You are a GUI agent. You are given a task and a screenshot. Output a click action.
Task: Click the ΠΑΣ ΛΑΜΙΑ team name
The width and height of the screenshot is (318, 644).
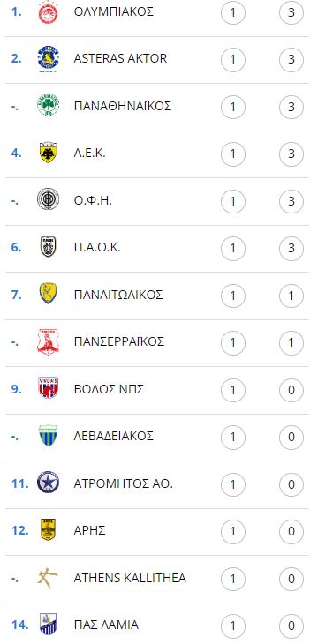[x=106, y=625]
